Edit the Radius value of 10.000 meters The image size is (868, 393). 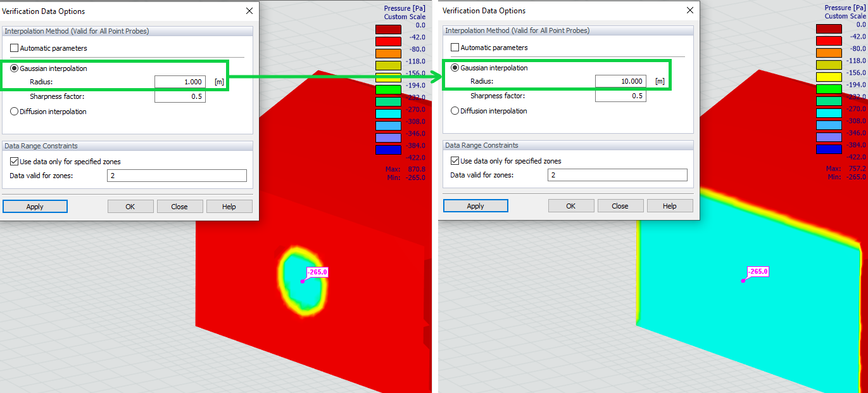[620, 81]
